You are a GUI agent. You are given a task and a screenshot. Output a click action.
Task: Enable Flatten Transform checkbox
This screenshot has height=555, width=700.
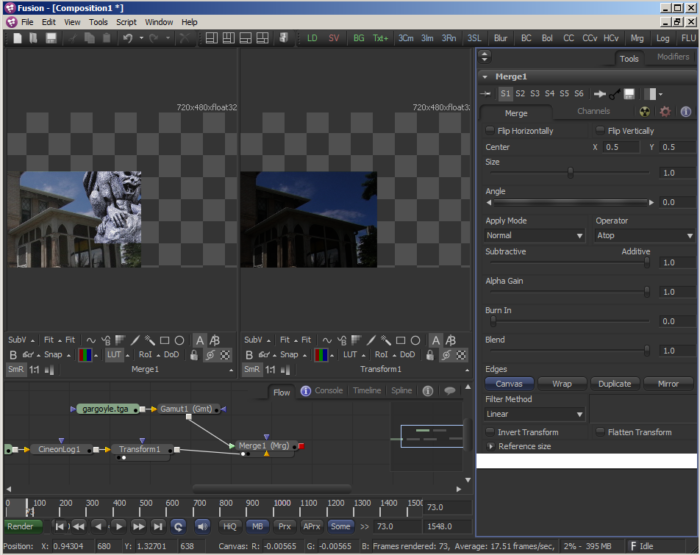[600, 432]
